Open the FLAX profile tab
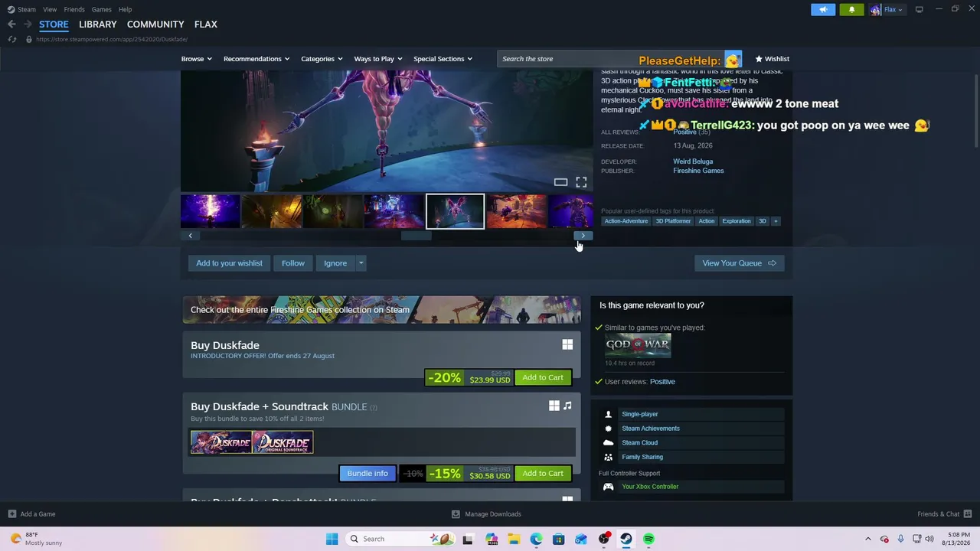Viewport: 980px width, 551px height. point(206,24)
